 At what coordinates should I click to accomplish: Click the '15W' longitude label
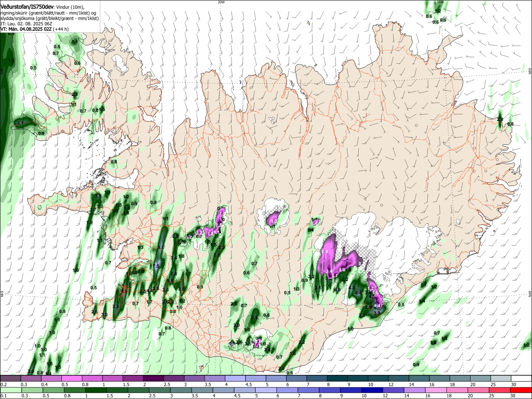tap(441, 2)
